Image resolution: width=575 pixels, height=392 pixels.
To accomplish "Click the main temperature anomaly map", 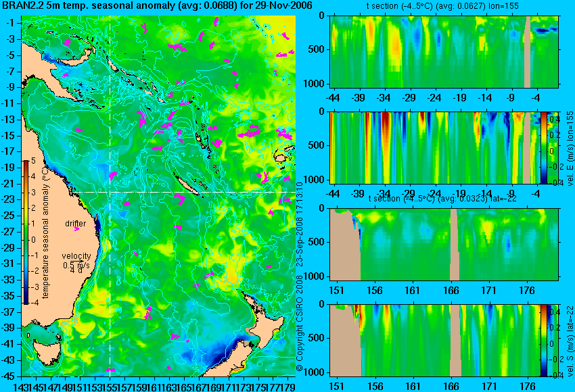I will (158, 196).
